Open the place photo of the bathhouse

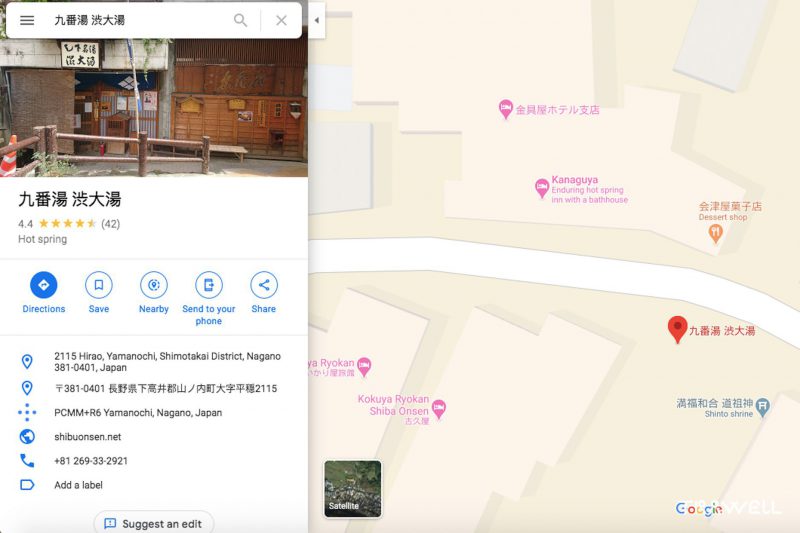154,108
